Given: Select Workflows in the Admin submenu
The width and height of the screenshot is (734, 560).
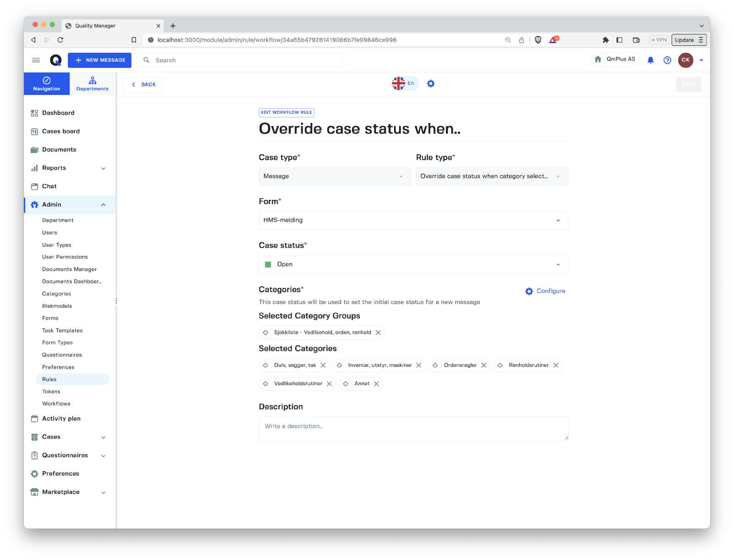Looking at the screenshot, I should point(56,404).
